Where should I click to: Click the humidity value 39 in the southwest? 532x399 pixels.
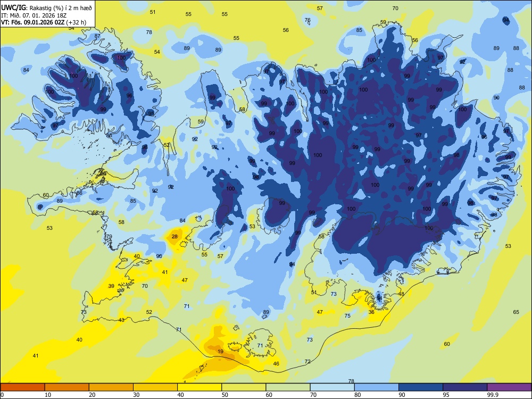pos(111,286)
